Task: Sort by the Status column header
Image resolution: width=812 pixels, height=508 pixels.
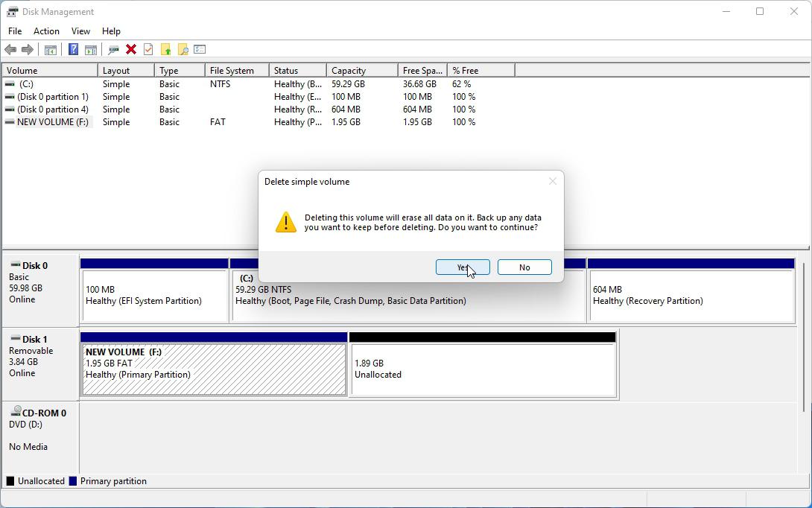Action: pyautogui.click(x=298, y=71)
